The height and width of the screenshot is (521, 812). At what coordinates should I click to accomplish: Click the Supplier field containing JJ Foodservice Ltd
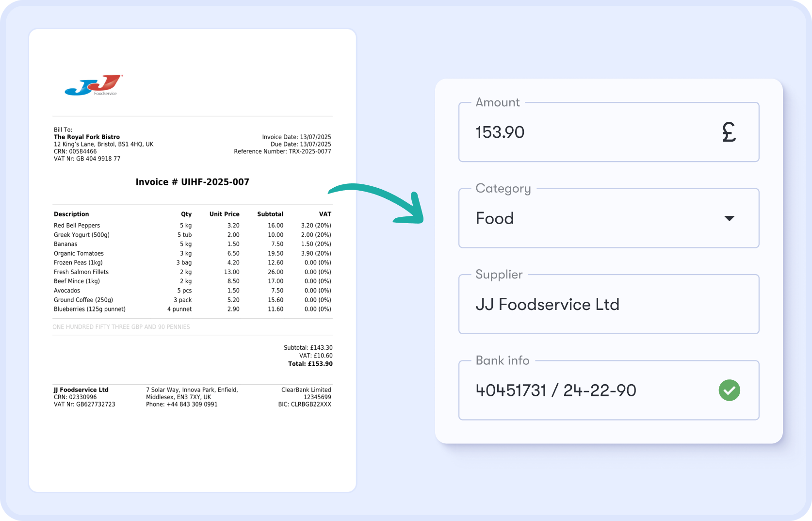pyautogui.click(x=609, y=304)
